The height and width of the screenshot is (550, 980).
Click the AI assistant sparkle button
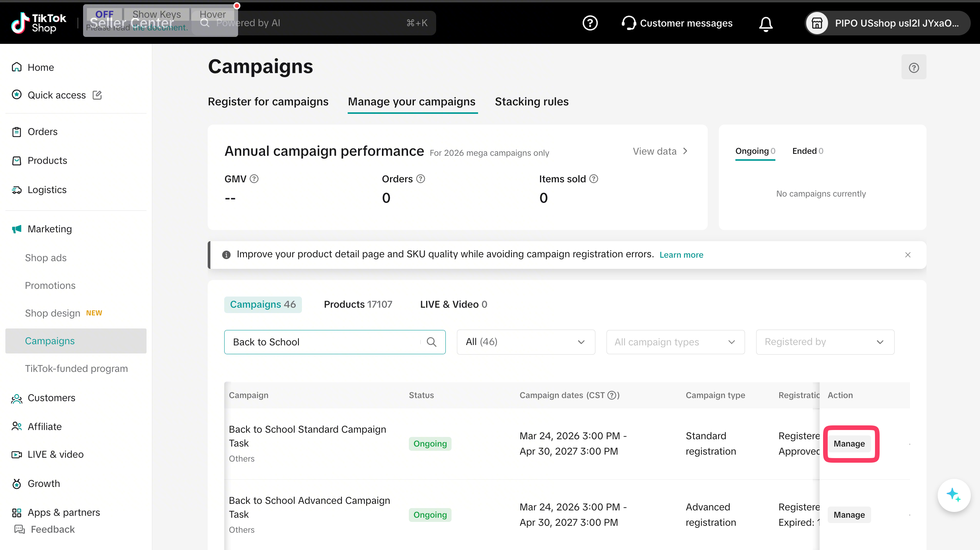pyautogui.click(x=953, y=495)
